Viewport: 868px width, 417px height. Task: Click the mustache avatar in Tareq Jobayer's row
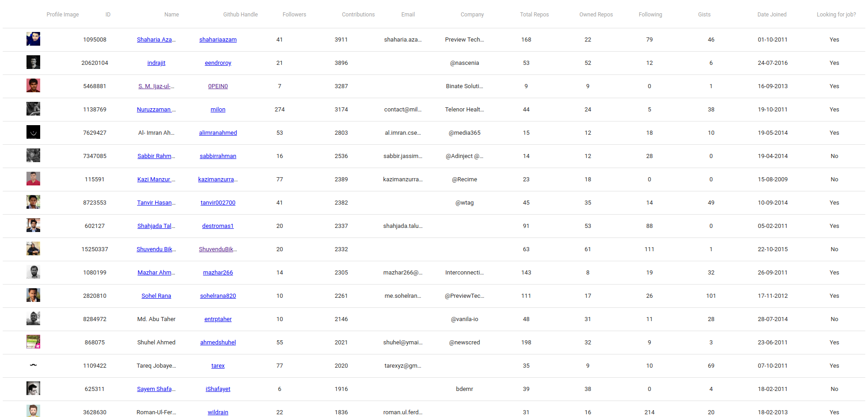click(x=33, y=365)
